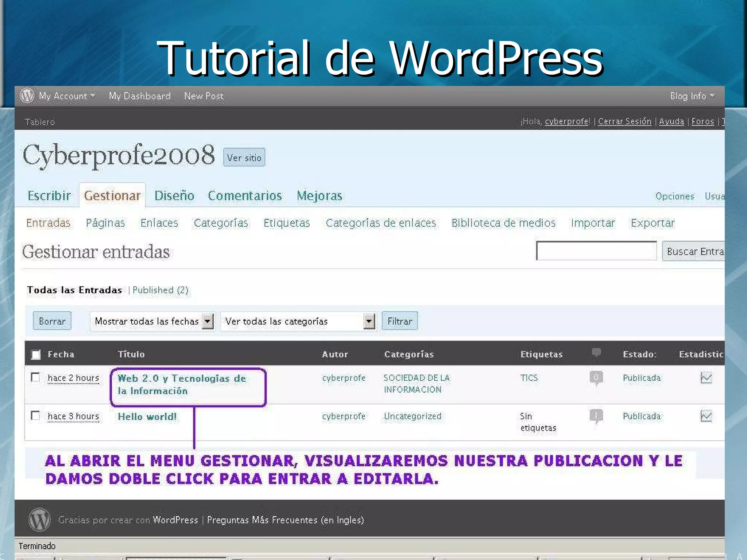
Task: Select the Gestionar tab
Action: [112, 196]
